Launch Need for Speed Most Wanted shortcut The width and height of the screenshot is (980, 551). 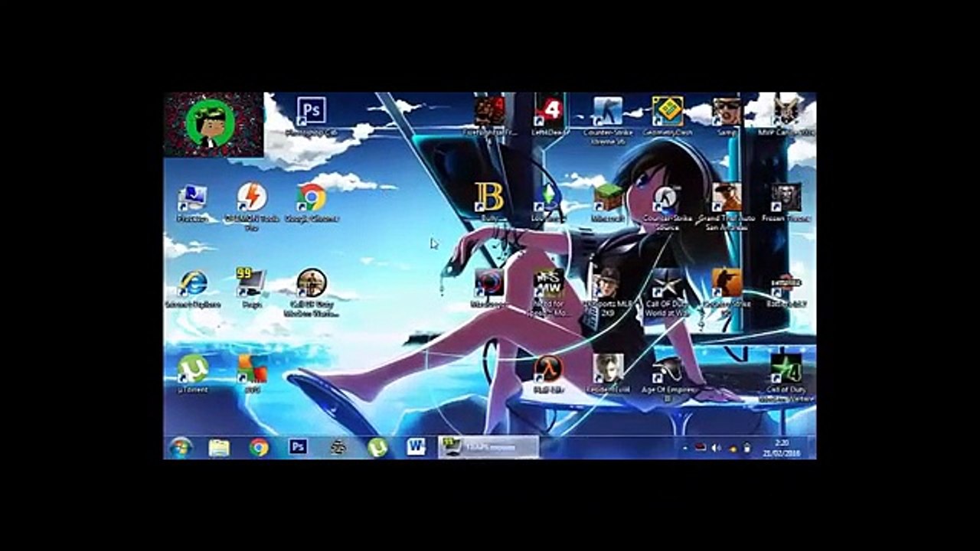(x=548, y=292)
